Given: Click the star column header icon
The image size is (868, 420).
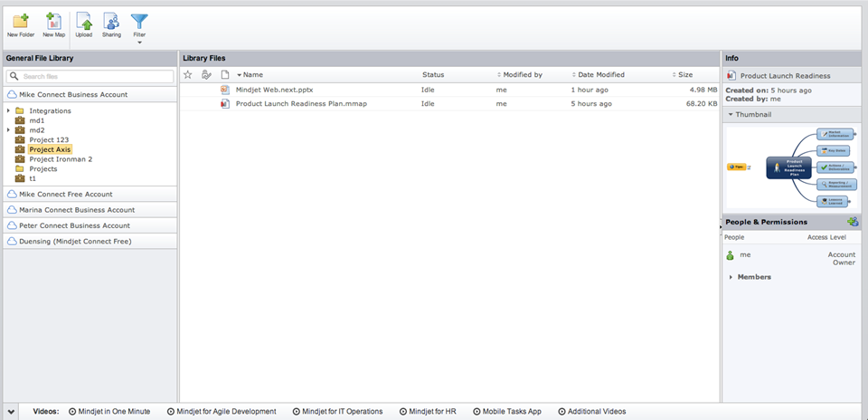Looking at the screenshot, I should [188, 75].
